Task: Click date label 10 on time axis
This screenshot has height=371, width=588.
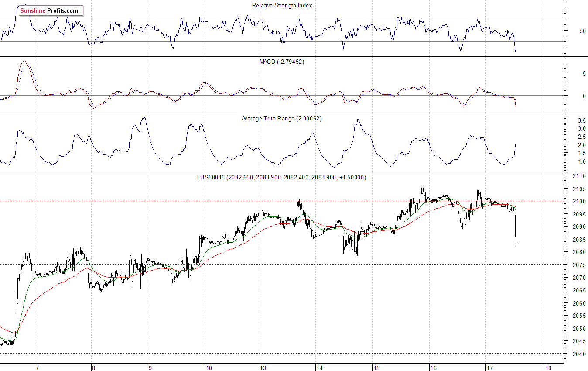Action: [x=208, y=368]
